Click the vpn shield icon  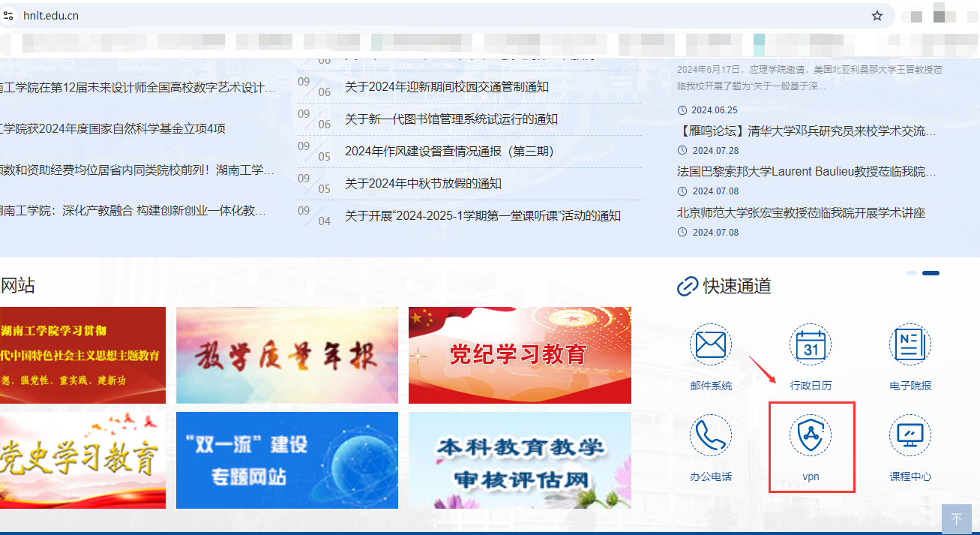point(811,436)
